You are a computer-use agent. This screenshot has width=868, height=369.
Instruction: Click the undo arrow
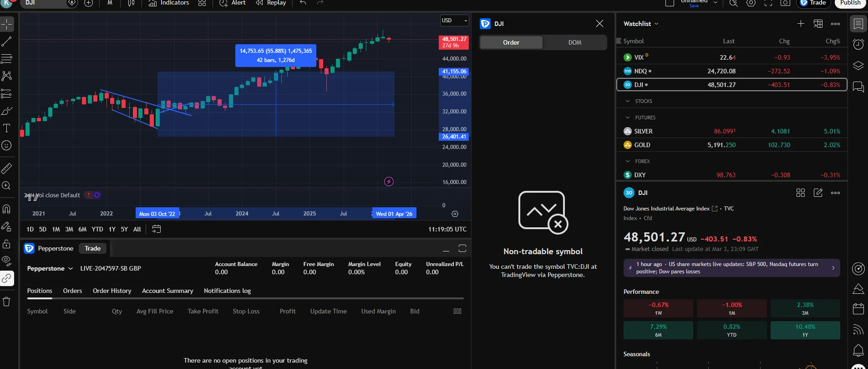point(303,3)
